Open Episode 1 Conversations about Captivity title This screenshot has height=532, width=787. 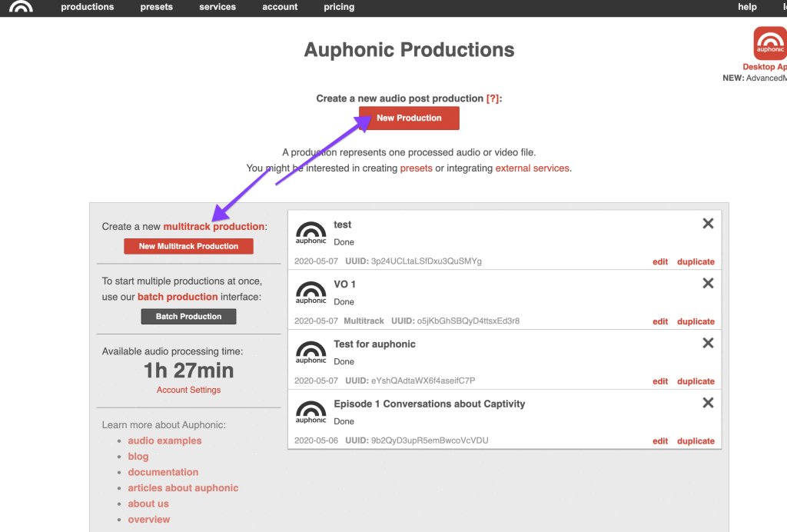(429, 404)
